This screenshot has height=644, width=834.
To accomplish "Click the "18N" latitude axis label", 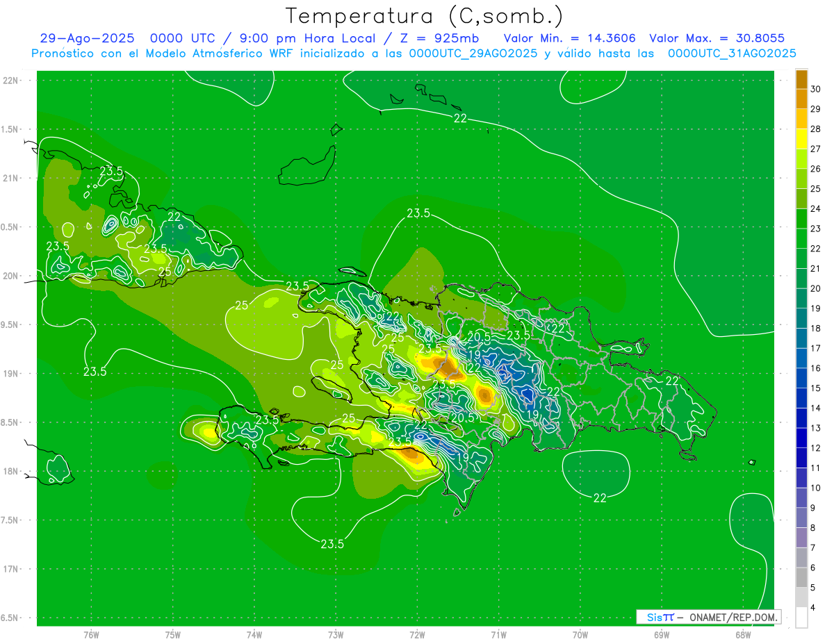I will [10, 471].
